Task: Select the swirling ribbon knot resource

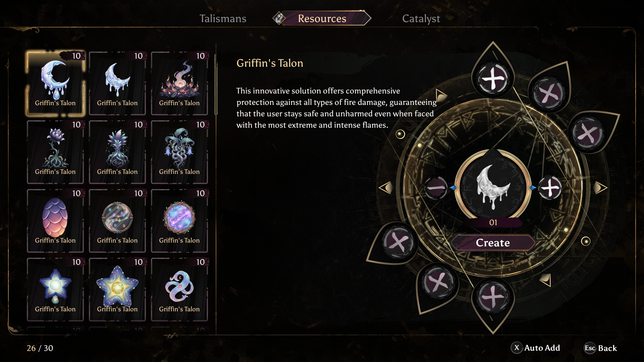Action: 179,290
